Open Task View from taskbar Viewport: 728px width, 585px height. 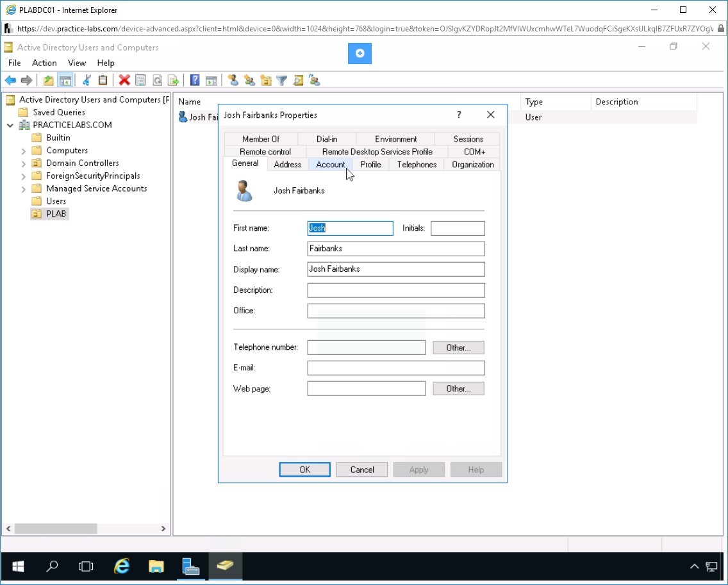click(x=86, y=566)
